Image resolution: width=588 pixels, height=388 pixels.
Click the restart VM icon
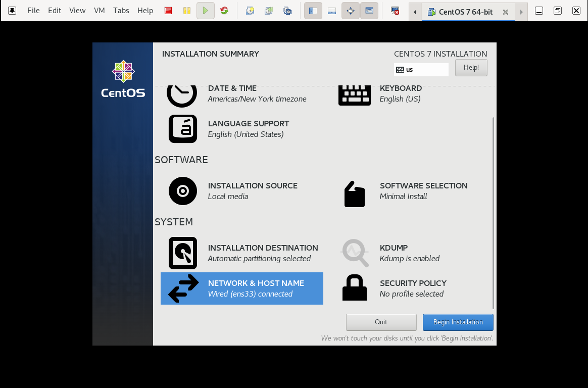(224, 11)
